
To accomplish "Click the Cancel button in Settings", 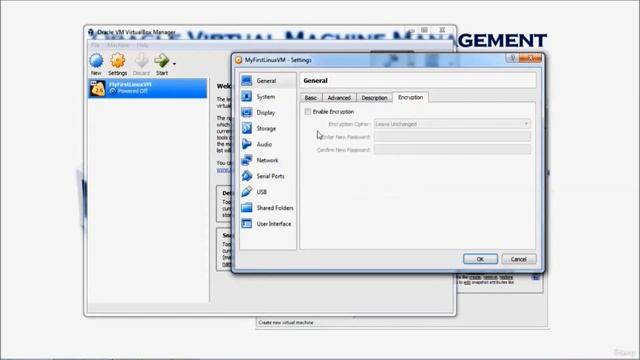I will [x=519, y=259].
